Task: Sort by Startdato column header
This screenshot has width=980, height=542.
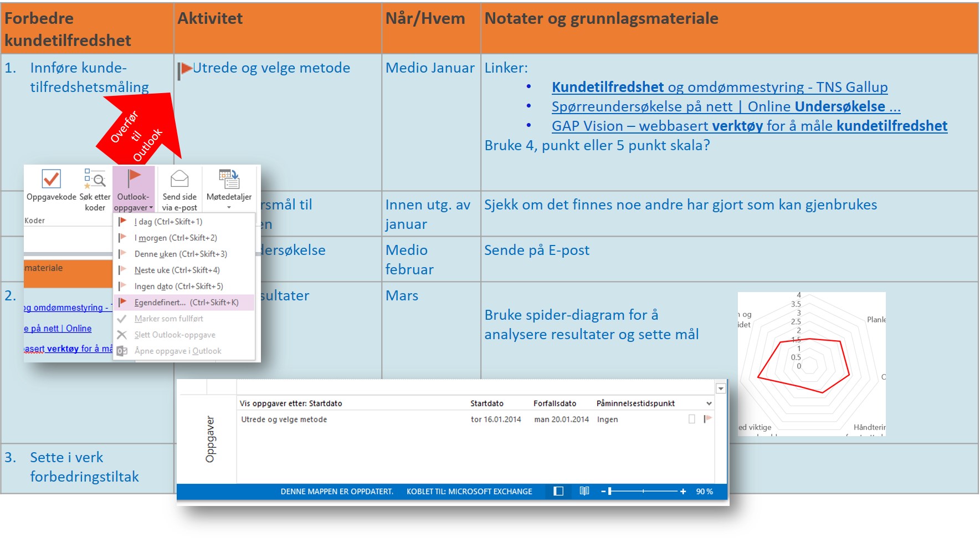Action: tap(487, 403)
